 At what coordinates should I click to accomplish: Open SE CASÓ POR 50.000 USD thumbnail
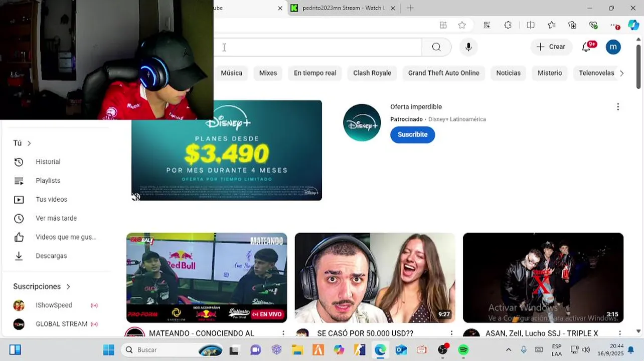click(x=375, y=278)
